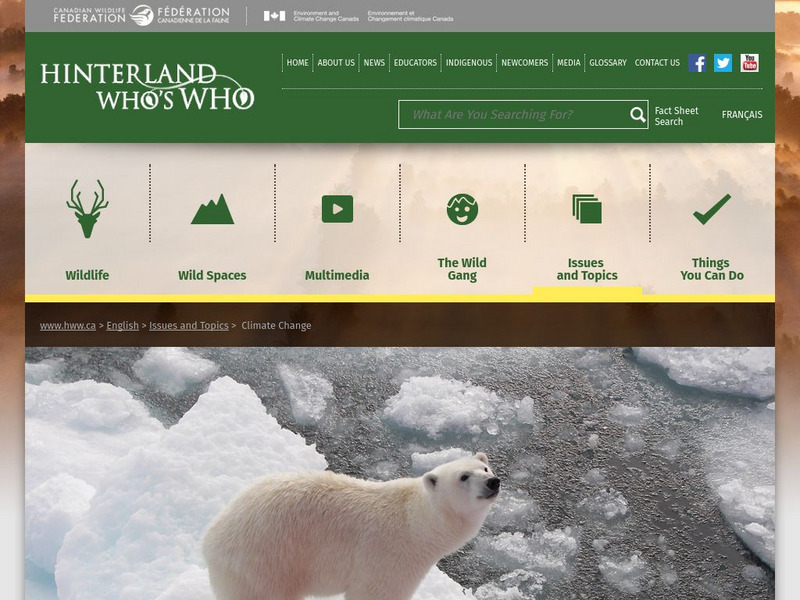Image resolution: width=800 pixels, height=600 pixels.
Task: Follow the Issues and Topics breadcrumb
Action: pyautogui.click(x=189, y=326)
